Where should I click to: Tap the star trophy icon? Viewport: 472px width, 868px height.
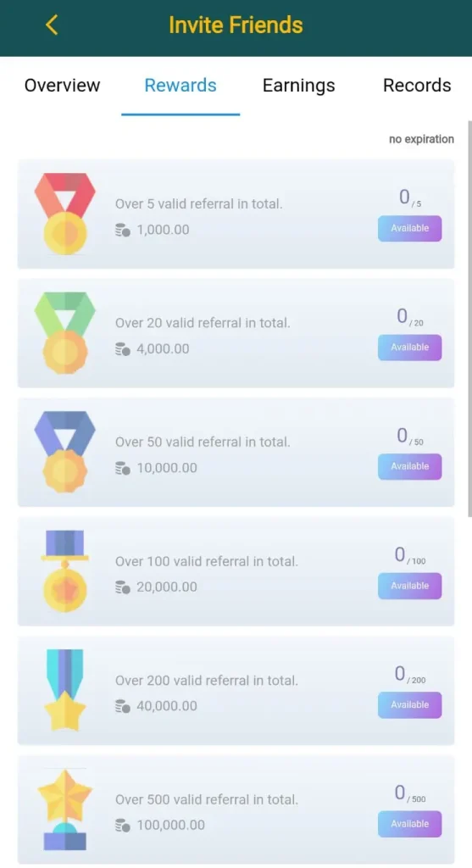click(64, 810)
